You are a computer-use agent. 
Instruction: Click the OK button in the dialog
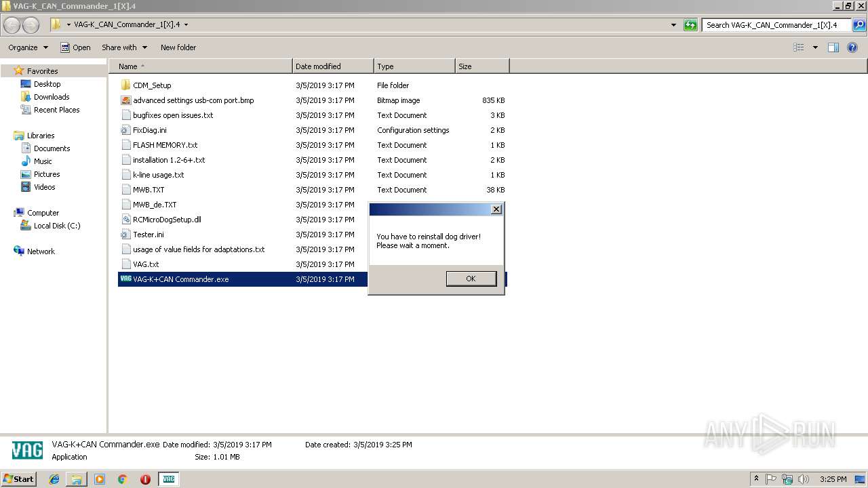tap(471, 279)
